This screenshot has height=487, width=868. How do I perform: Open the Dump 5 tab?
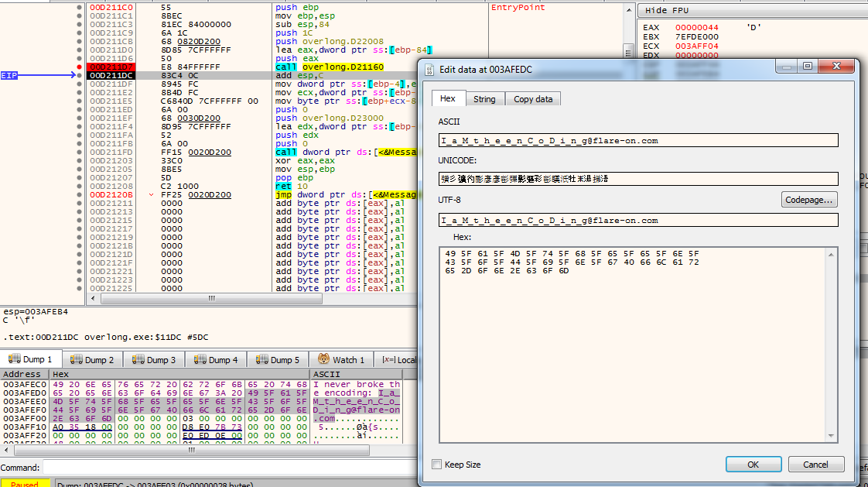click(278, 359)
